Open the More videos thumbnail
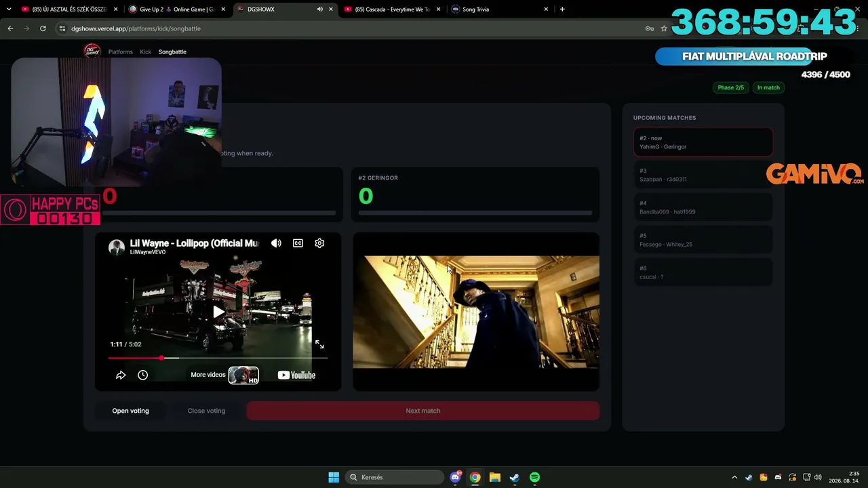868x488 pixels. (x=243, y=375)
